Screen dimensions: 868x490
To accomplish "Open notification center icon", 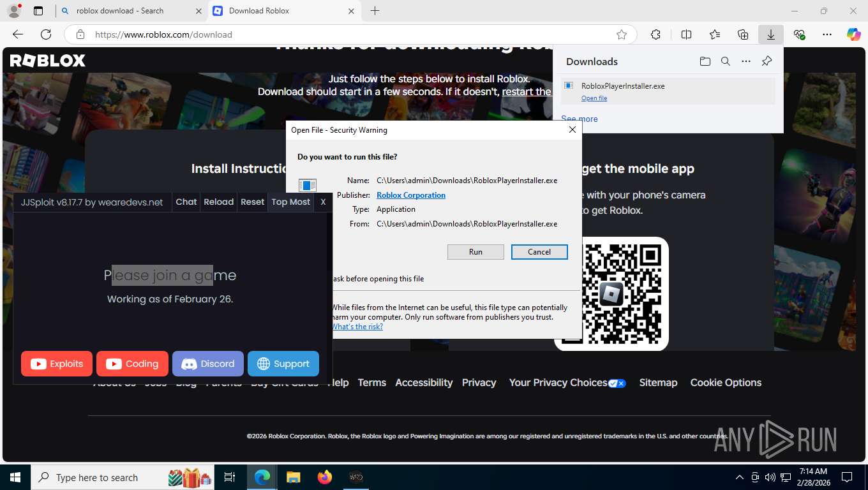I will point(847,477).
